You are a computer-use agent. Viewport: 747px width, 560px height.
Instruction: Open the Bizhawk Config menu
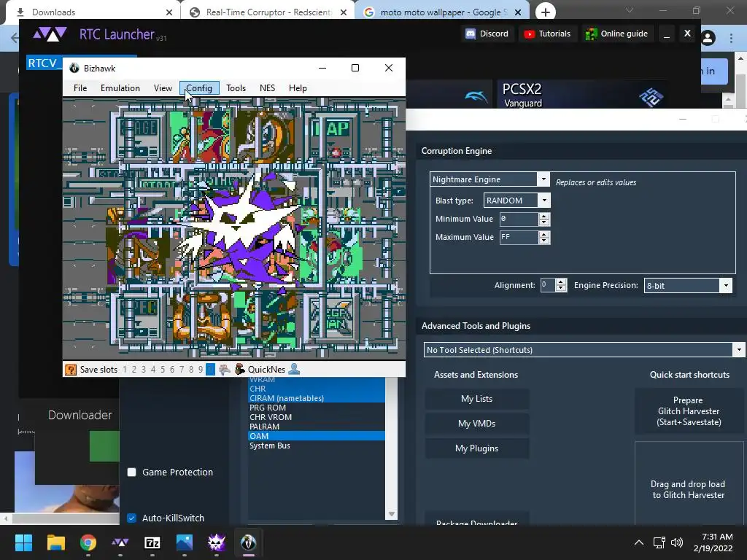[x=199, y=88]
